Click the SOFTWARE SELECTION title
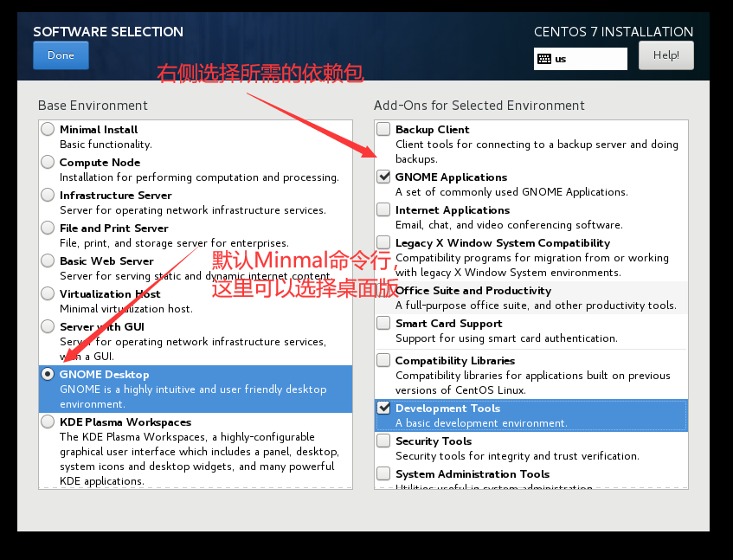The width and height of the screenshot is (733, 560). tap(108, 32)
